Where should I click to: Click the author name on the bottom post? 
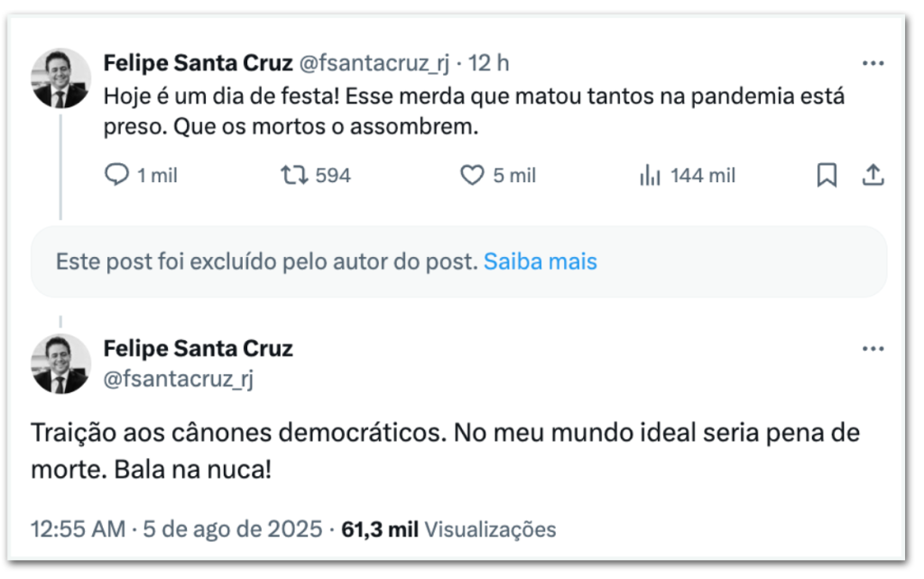click(x=198, y=348)
